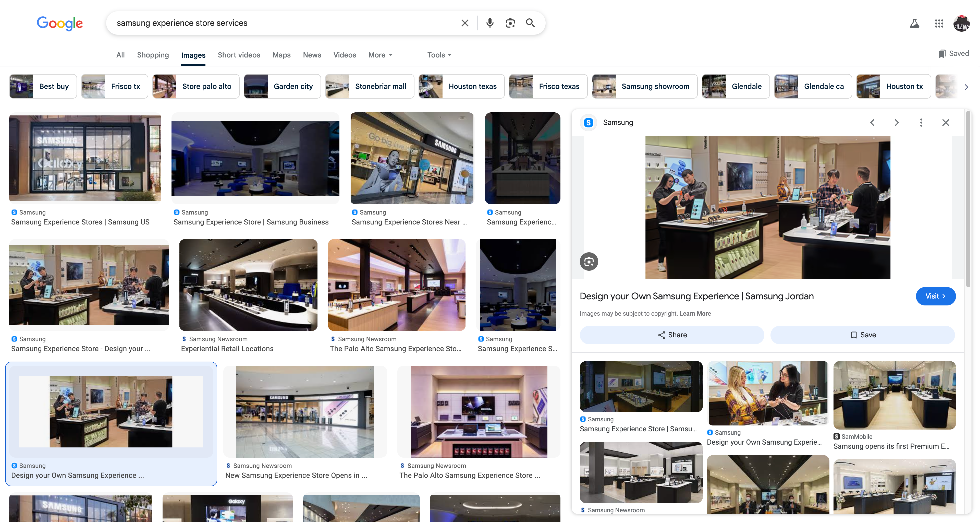Open related Samsung Experience Store | Samsu... image
This screenshot has width=980, height=522.
click(641, 386)
